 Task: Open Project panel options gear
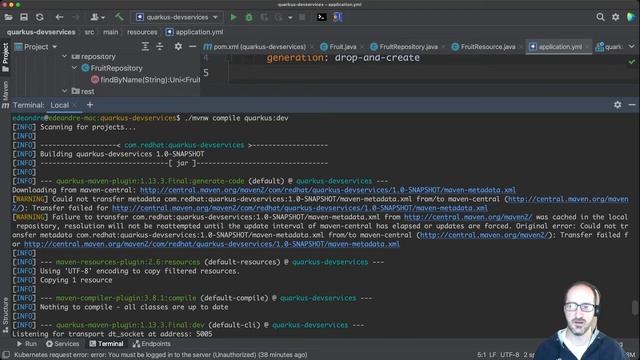tap(178, 47)
